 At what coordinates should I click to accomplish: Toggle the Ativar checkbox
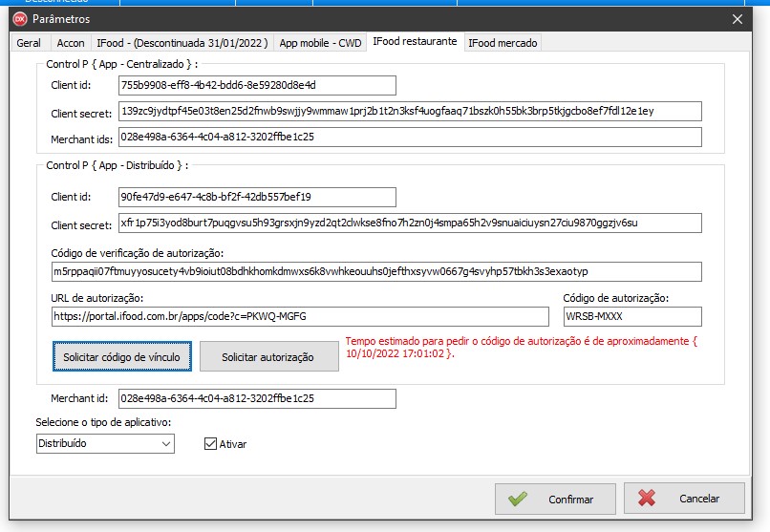point(210,444)
